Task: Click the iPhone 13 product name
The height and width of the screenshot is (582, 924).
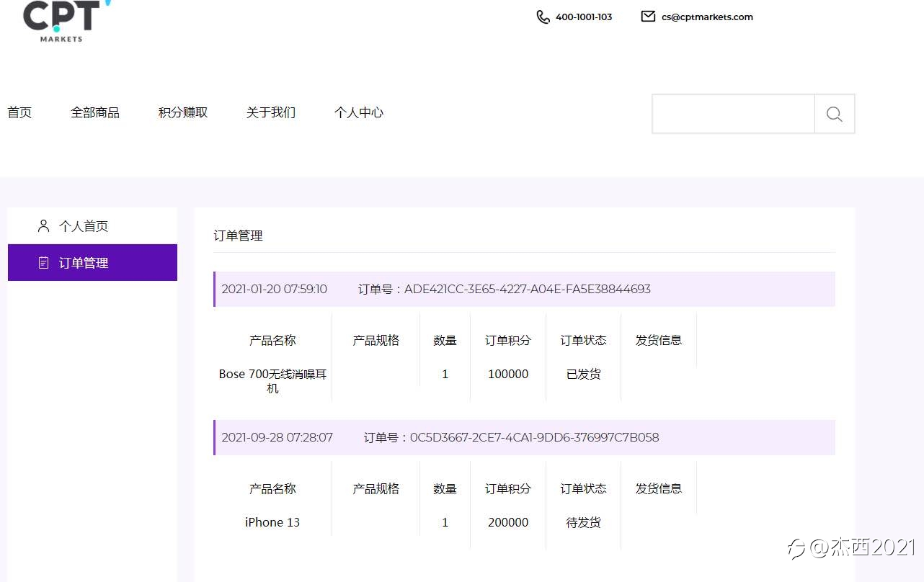Action: click(272, 522)
